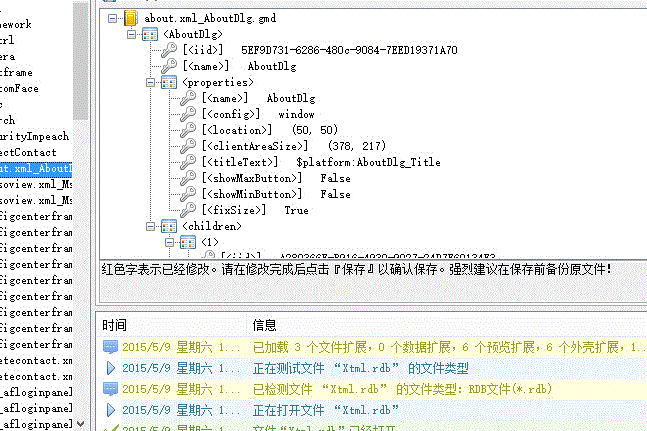Collapse the <children> tree node

150,226
